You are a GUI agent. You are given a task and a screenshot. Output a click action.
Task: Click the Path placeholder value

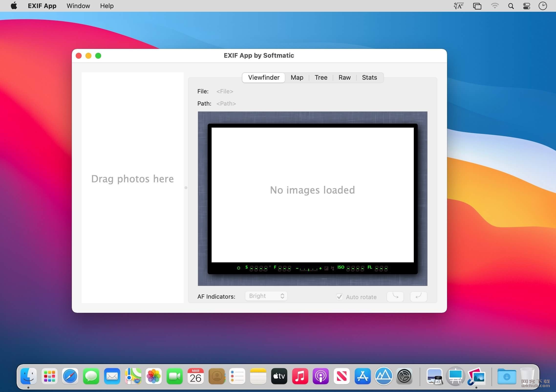226,104
